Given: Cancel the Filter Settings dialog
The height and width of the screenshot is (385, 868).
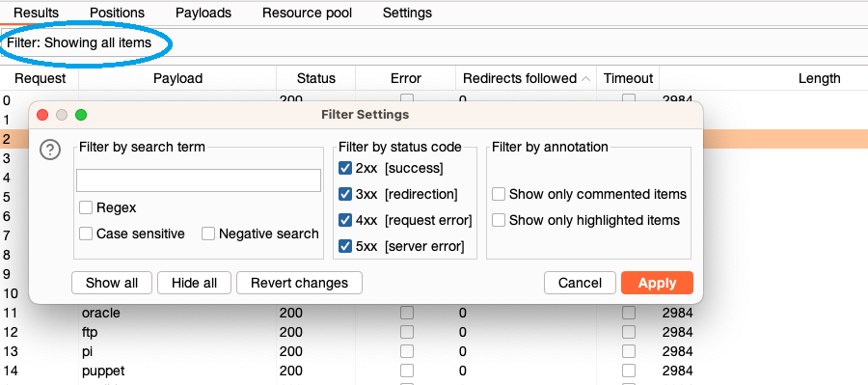Looking at the screenshot, I should pos(580,283).
